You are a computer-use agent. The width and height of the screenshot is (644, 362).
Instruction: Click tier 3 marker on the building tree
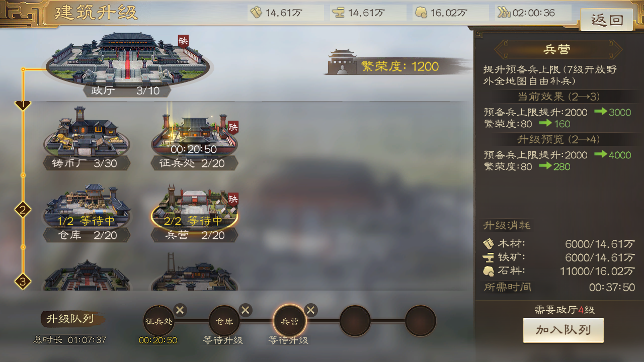coord(23,281)
